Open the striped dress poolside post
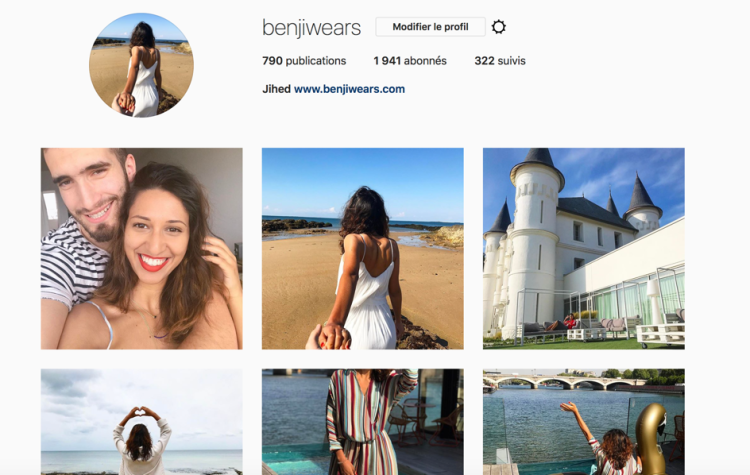The image size is (750, 475). click(x=363, y=422)
